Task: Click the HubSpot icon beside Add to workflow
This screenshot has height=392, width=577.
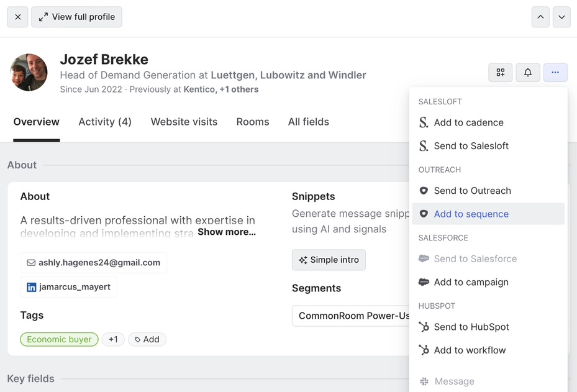Action: click(424, 350)
